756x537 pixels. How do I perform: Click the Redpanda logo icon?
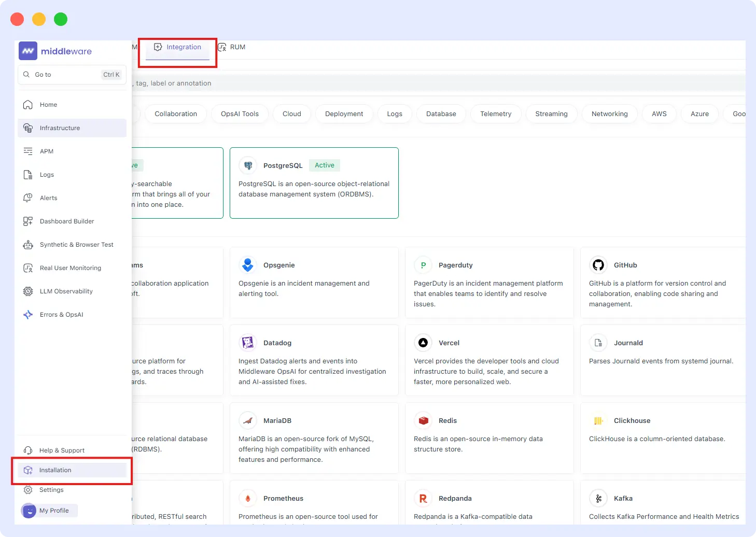coord(423,498)
